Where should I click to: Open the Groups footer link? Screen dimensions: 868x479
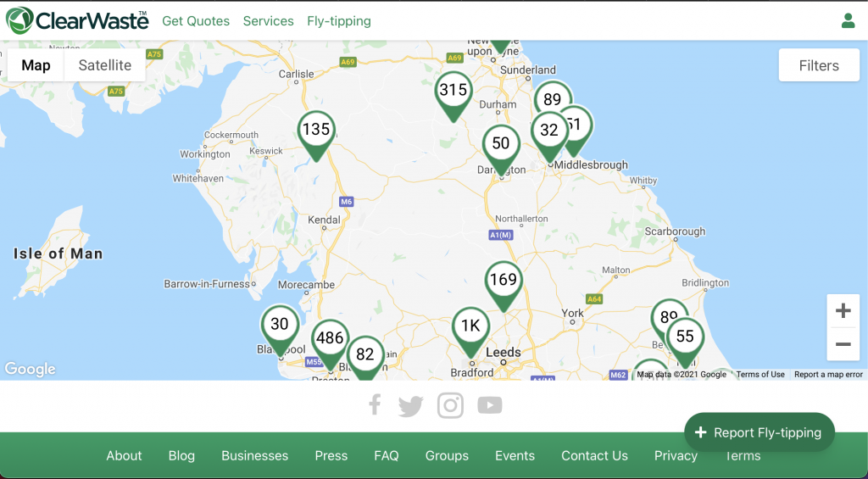coord(447,456)
